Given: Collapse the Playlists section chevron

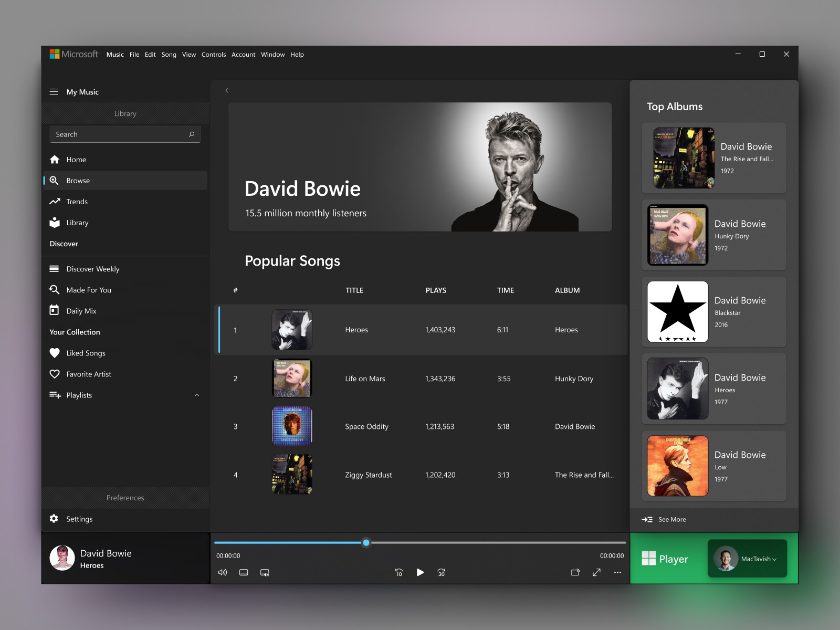Looking at the screenshot, I should [197, 395].
